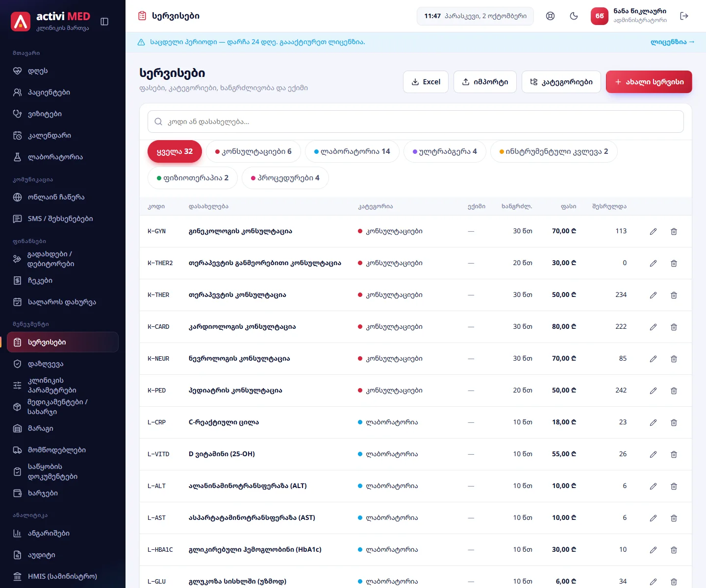Open the help lifebuoy icon
The width and height of the screenshot is (706, 588).
[551, 16]
